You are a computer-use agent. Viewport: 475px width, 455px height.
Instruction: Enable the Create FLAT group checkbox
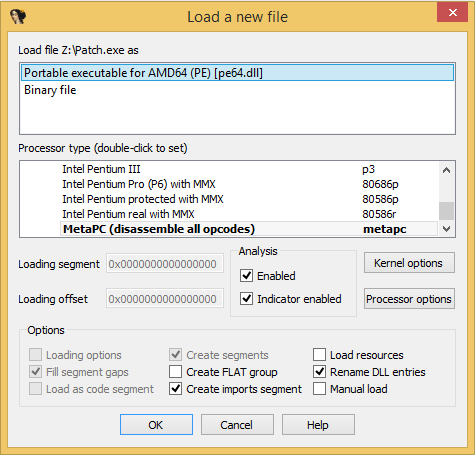[175, 372]
